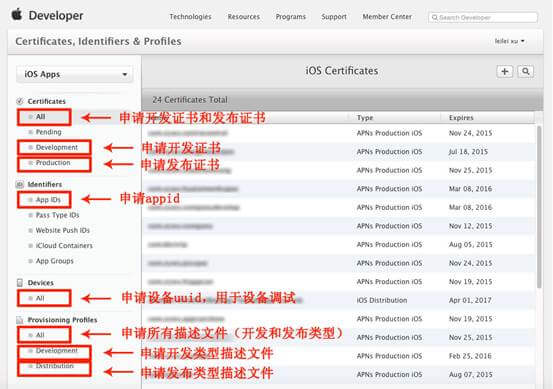The height and width of the screenshot is (389, 553).
Task: Click the certificates list vertical scrollbar
Action: [539, 206]
